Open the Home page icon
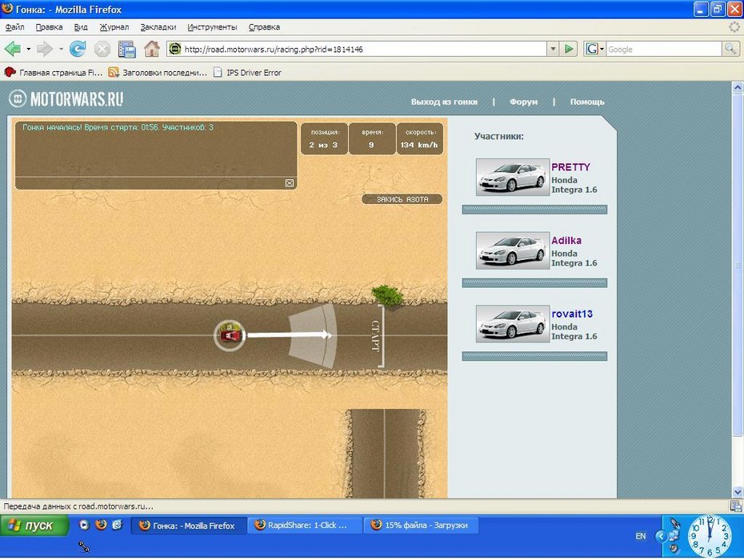Viewport: 744px width, 560px height. click(x=152, y=49)
